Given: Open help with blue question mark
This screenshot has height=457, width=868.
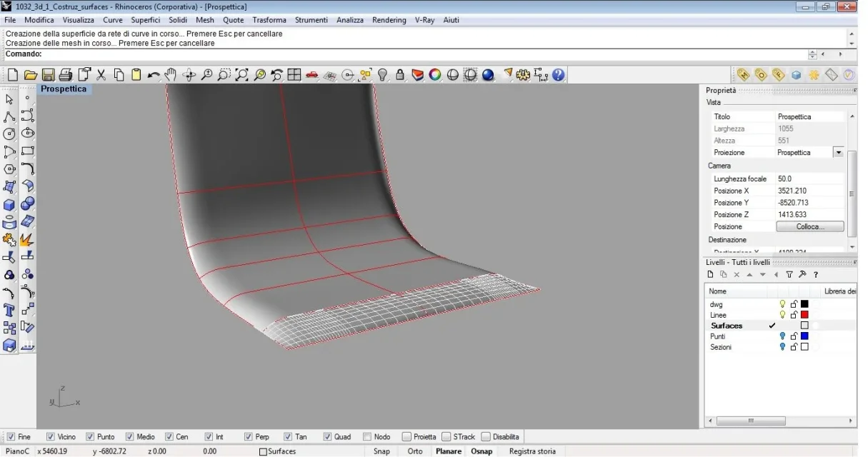Looking at the screenshot, I should tap(559, 75).
